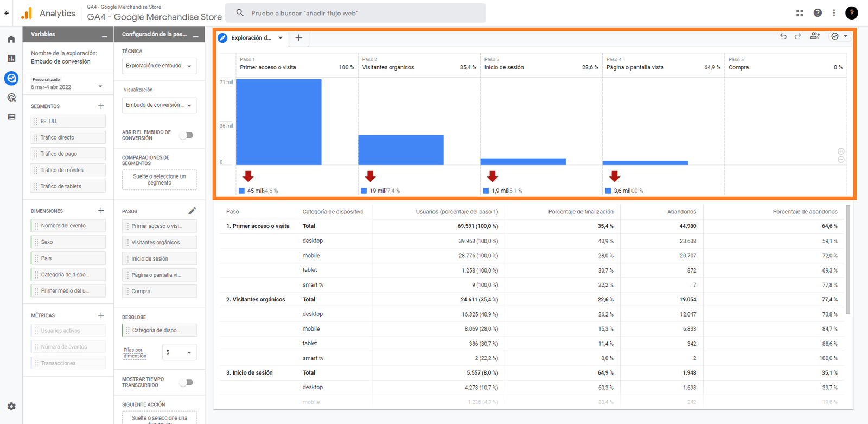This screenshot has height=424, width=868.
Task: Expand the Exploración tab dropdown arrow
Action: point(280,38)
